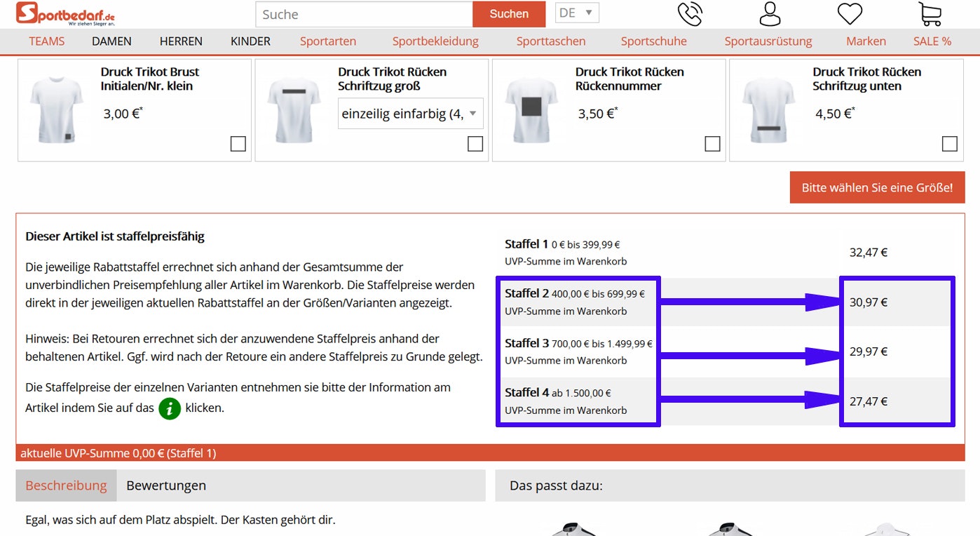Switch to the Bewertungen tab
The height and width of the screenshot is (536, 980).
(x=165, y=485)
